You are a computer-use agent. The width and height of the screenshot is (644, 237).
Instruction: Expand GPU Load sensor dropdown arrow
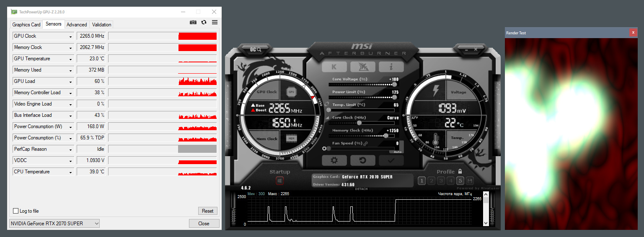(x=71, y=82)
